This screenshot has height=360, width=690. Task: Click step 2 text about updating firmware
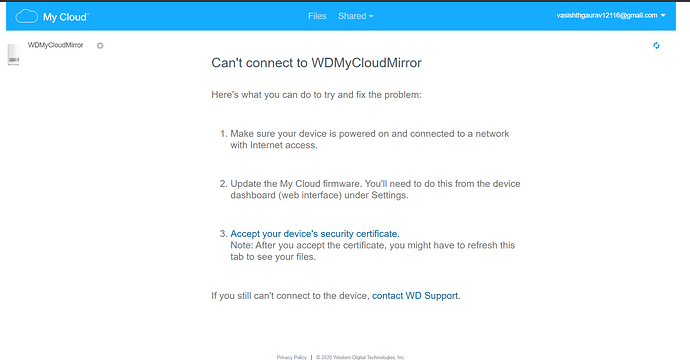click(375, 189)
